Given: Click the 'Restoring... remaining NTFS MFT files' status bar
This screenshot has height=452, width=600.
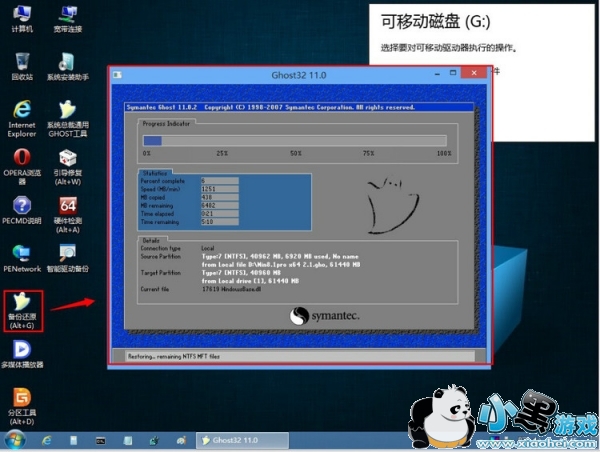Looking at the screenshot, I should (x=300, y=356).
